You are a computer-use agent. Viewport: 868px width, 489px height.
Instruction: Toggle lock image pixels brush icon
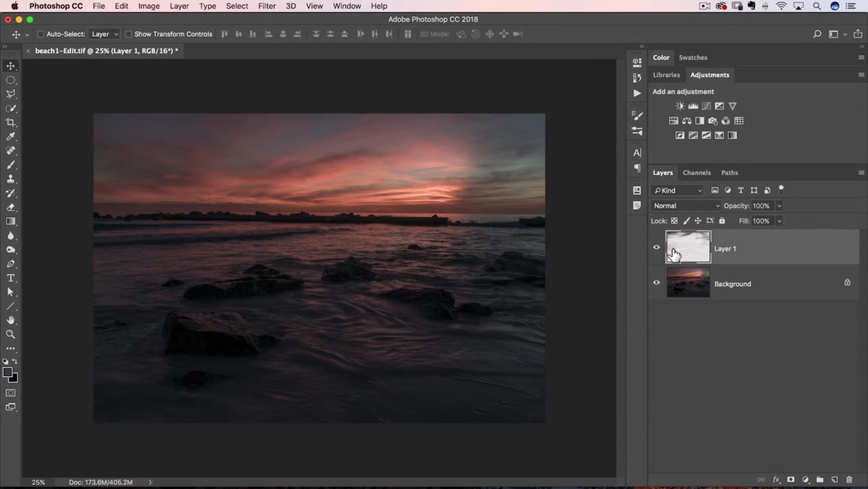(686, 221)
